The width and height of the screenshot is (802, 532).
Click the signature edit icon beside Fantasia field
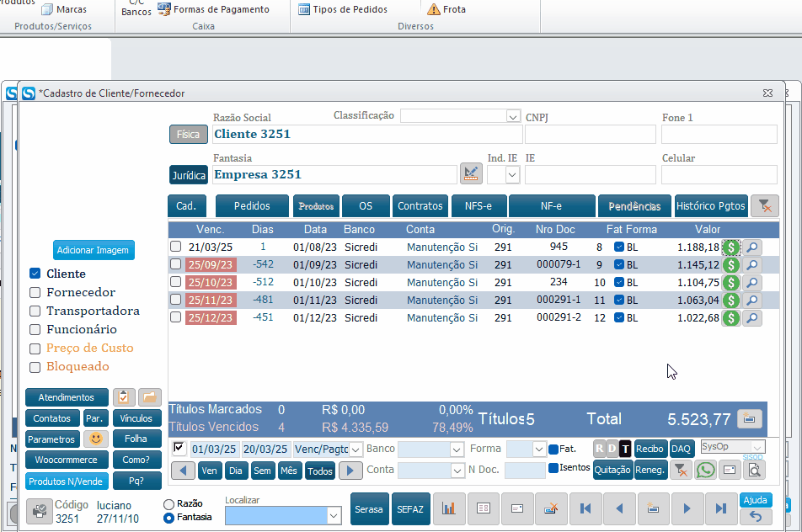471,173
